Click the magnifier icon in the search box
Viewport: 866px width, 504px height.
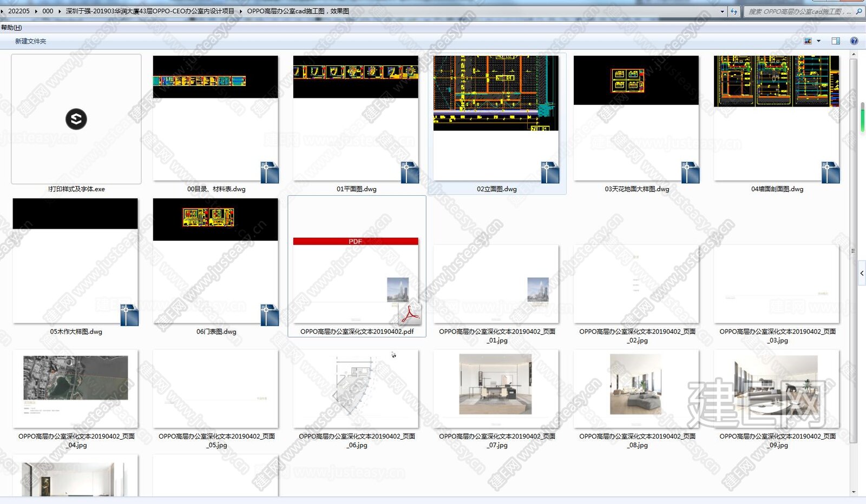858,11
